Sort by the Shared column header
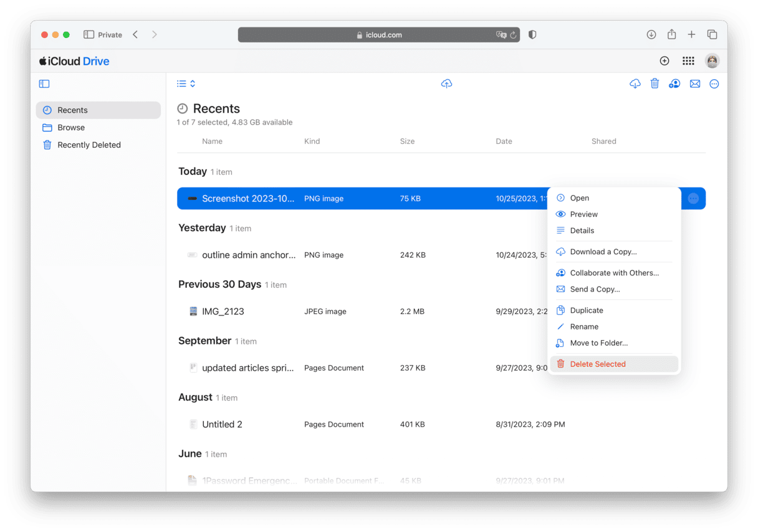The height and width of the screenshot is (532, 758). 603,141
